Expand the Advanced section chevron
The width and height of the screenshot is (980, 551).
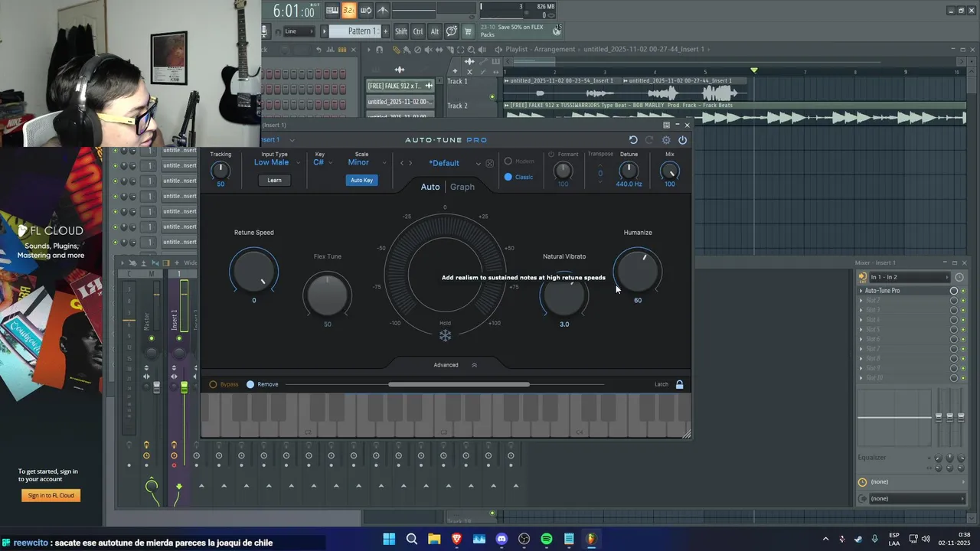474,365
